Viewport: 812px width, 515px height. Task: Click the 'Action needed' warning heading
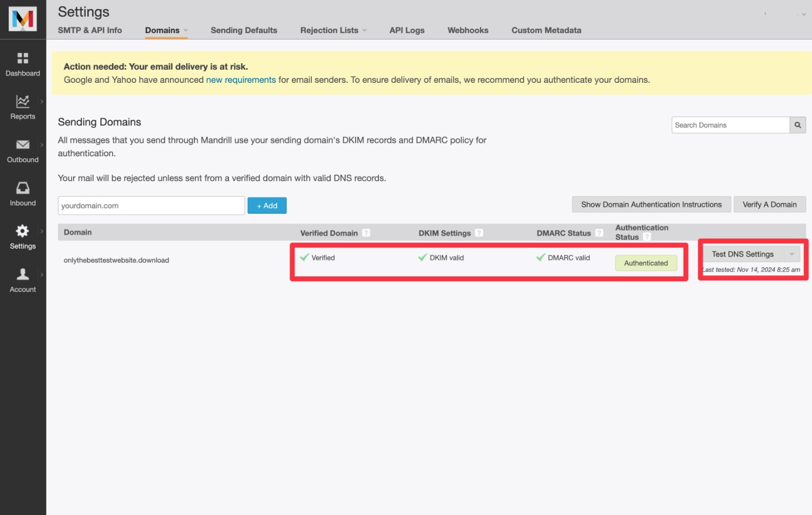156,67
